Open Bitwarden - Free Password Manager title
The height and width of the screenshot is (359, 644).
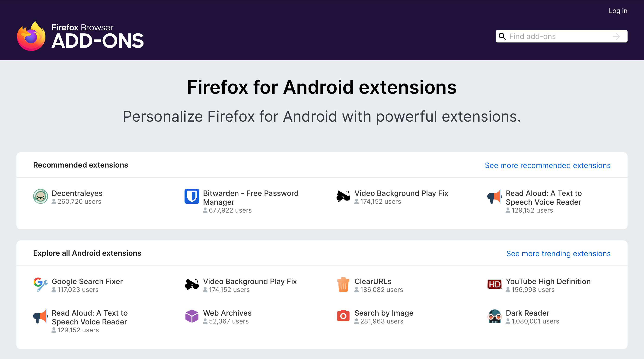coord(251,197)
